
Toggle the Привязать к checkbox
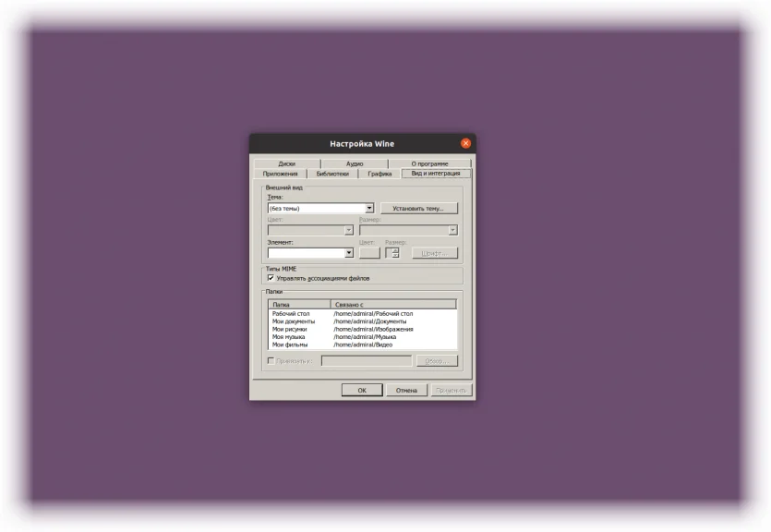[x=271, y=361]
